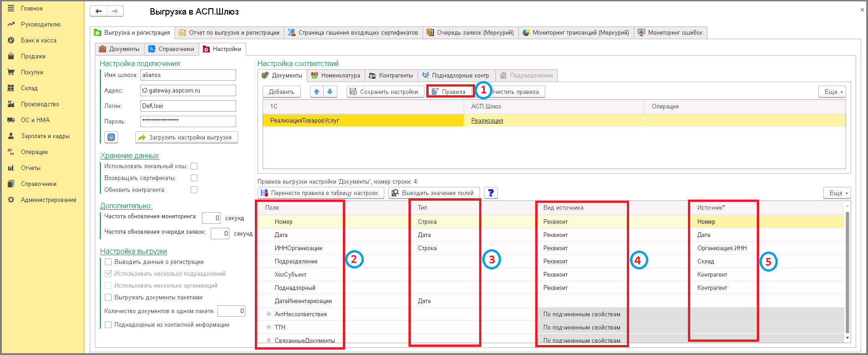868x355 pixels.
Task: Close the form with X icon
Action: pyautogui.click(x=862, y=10)
